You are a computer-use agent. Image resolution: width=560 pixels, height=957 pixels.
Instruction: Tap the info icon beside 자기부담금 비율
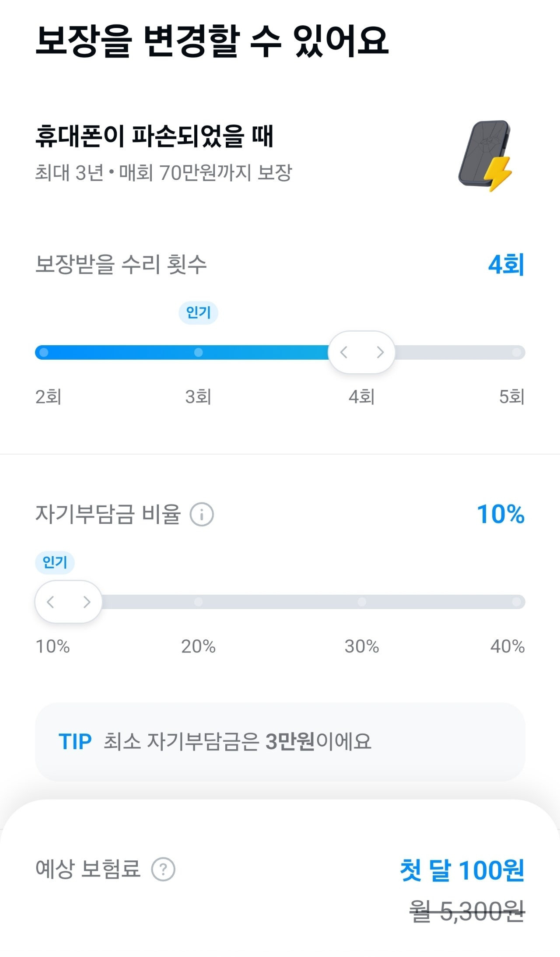coord(202,515)
